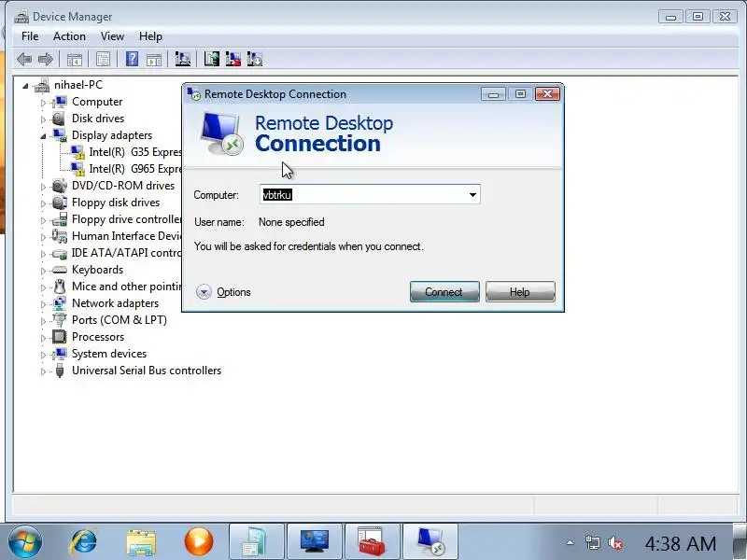The image size is (747, 560).
Task: Switch to the document taskbar button
Action: pos(256,542)
